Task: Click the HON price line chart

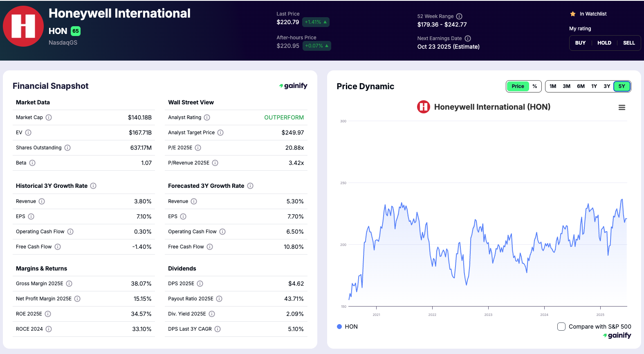Action: (x=487, y=249)
